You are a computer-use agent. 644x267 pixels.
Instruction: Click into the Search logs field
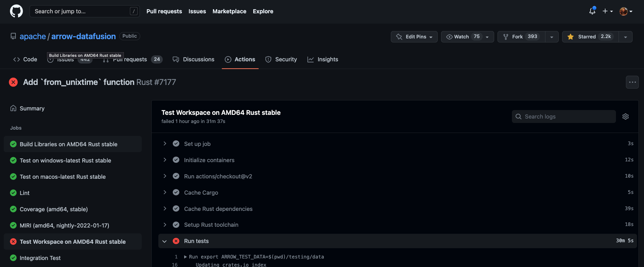564,116
